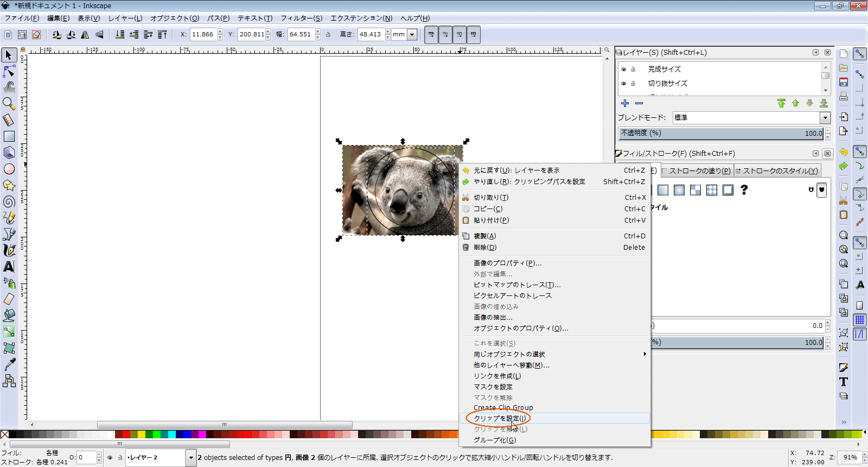The width and height of the screenshot is (868, 467).
Task: Open the mm units dropdown
Action: coord(412,35)
